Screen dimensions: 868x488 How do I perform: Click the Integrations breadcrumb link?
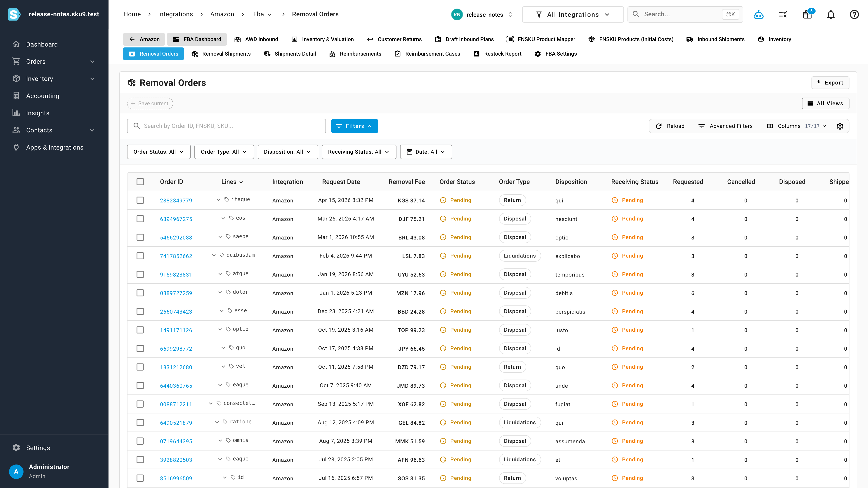click(175, 14)
